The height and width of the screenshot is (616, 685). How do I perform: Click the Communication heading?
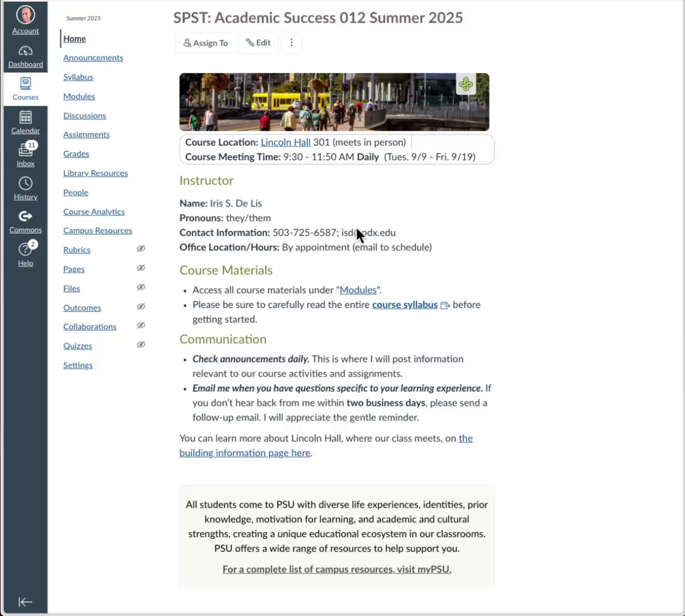click(223, 339)
